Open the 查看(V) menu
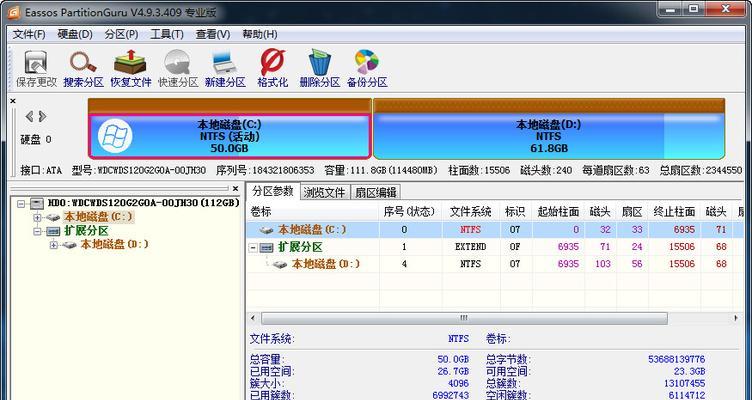 coord(213,35)
